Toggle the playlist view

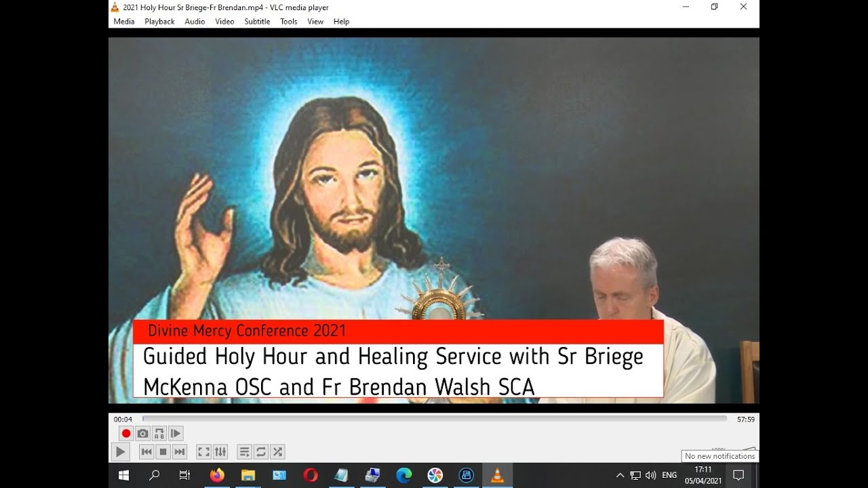[x=244, y=452]
